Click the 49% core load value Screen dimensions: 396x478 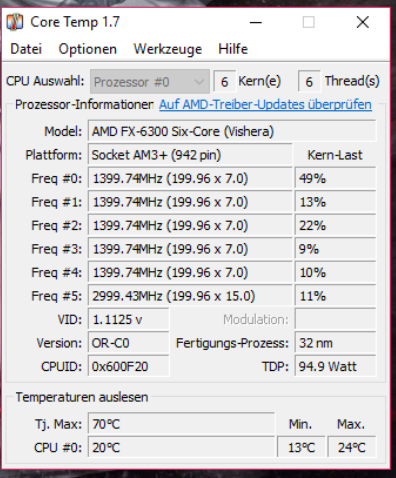pos(335,178)
